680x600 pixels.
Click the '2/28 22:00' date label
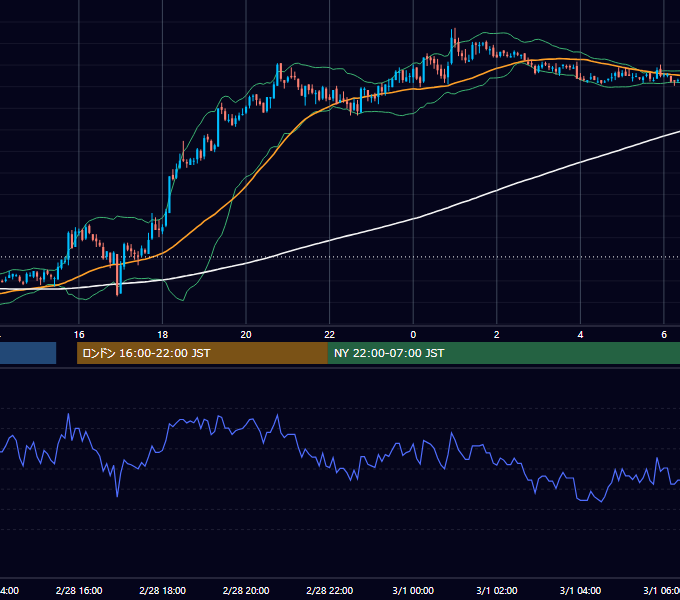point(330,590)
